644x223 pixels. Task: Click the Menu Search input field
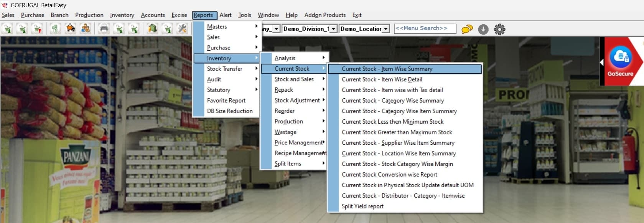point(425,28)
